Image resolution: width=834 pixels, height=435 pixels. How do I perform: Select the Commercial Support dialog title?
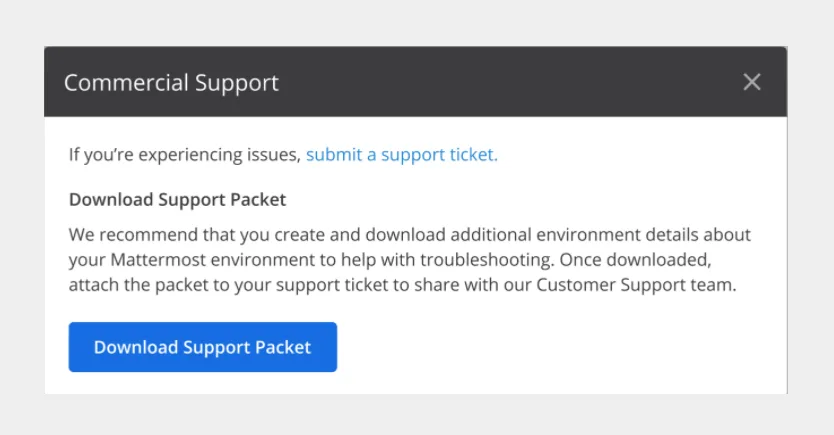[x=171, y=83]
